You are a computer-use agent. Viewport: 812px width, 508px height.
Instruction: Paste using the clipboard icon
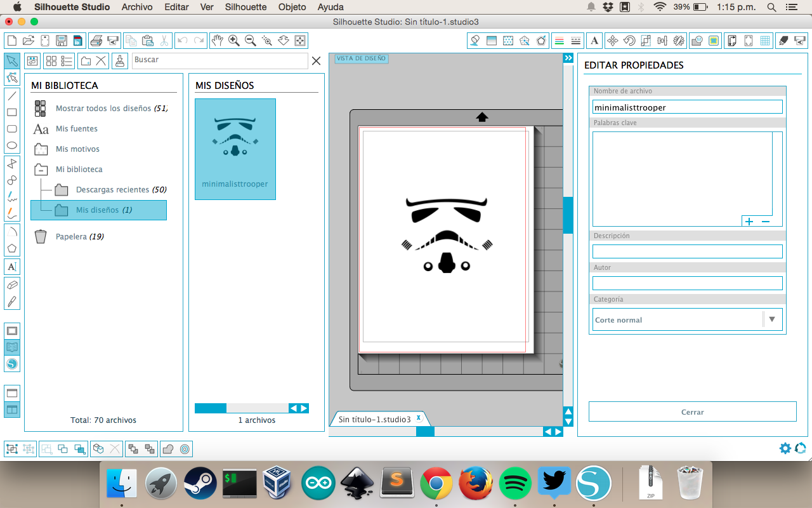(147, 41)
